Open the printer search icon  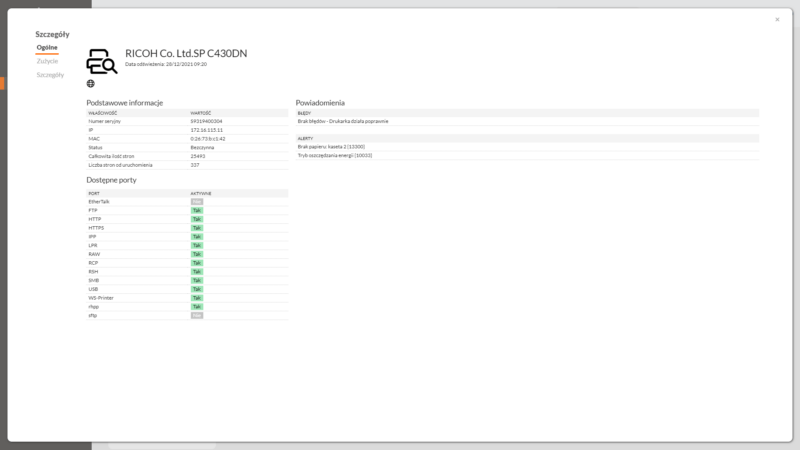(x=102, y=61)
